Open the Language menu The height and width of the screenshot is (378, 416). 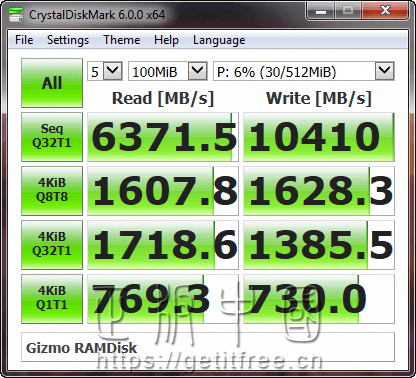[x=219, y=40]
